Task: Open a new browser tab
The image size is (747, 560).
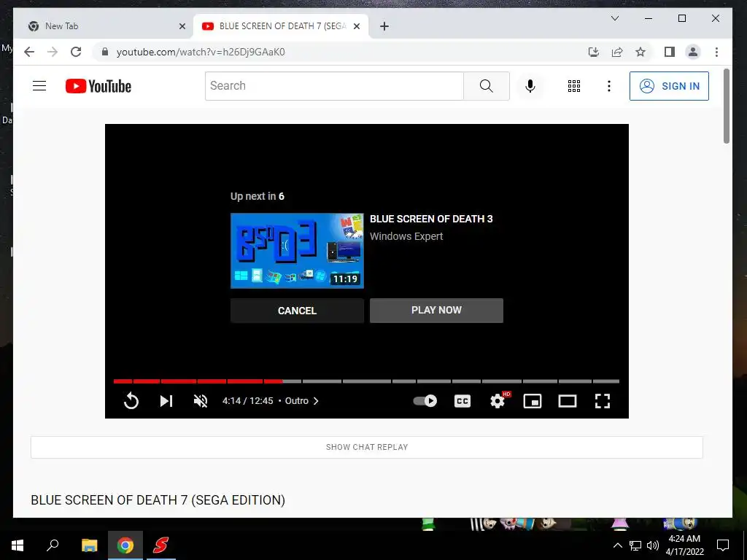Action: 384,26
